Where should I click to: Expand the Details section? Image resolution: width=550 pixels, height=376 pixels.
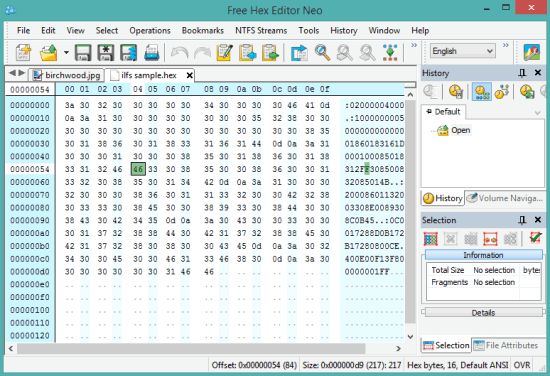(x=483, y=313)
